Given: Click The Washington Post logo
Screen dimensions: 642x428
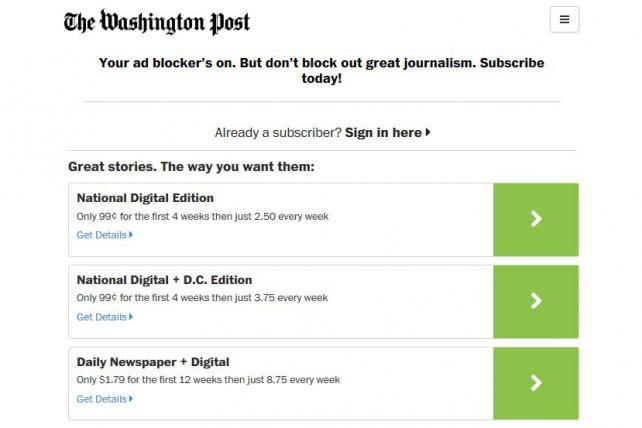Looking at the screenshot, I should (x=156, y=22).
